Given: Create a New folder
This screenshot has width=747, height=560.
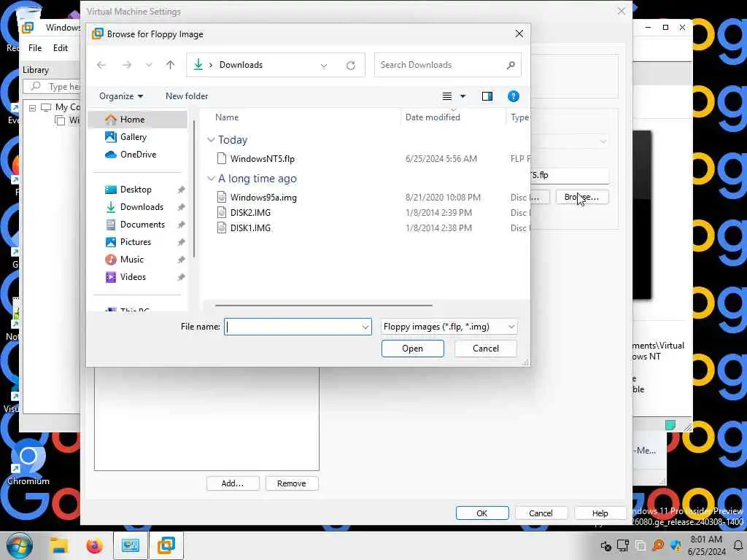Looking at the screenshot, I should [x=187, y=96].
